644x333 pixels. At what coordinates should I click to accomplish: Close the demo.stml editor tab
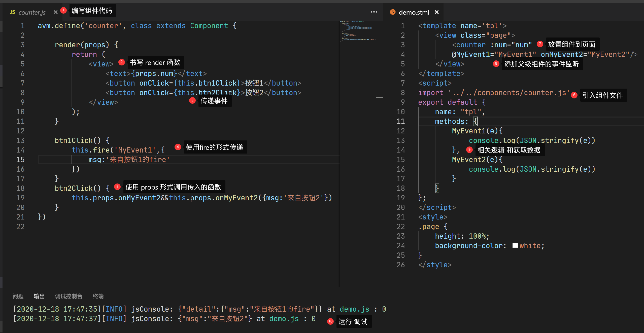point(437,12)
